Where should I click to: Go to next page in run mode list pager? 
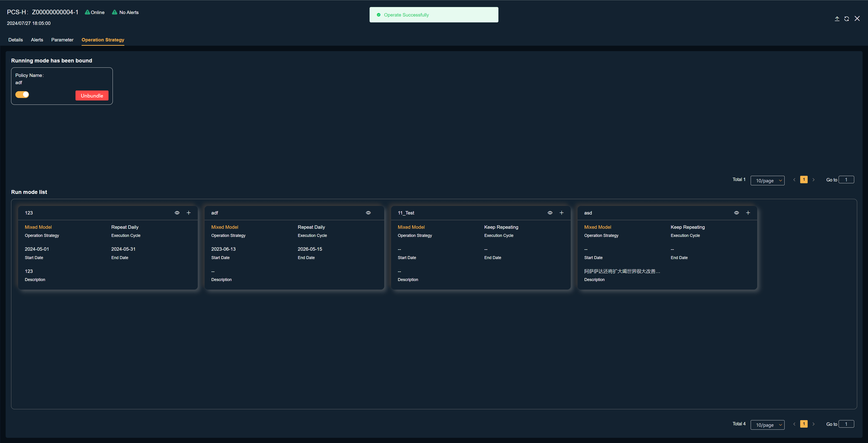[814, 424]
